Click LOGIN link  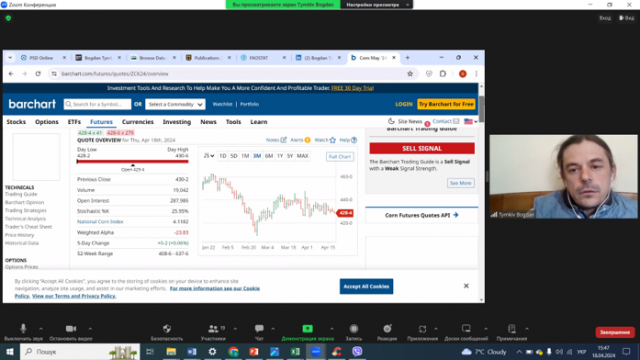coord(404,104)
